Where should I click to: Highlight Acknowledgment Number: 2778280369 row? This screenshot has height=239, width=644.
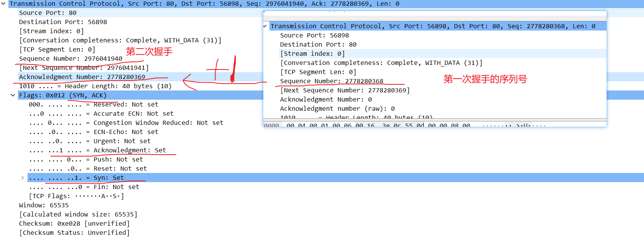[x=82, y=77]
